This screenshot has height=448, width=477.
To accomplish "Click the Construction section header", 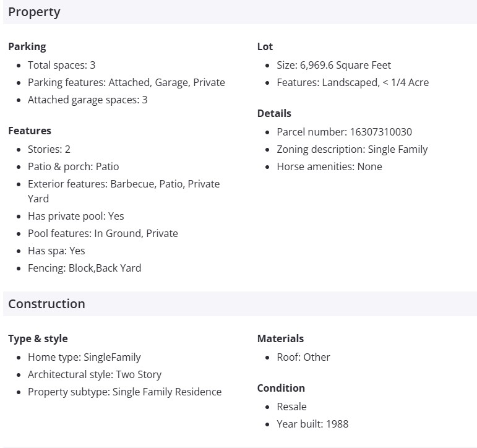I will (x=46, y=304).
